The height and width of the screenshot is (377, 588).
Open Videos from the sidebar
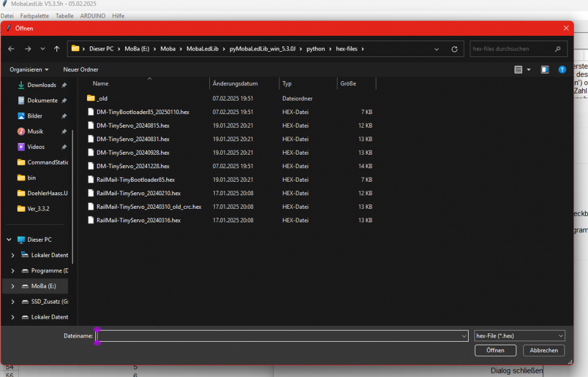36,146
